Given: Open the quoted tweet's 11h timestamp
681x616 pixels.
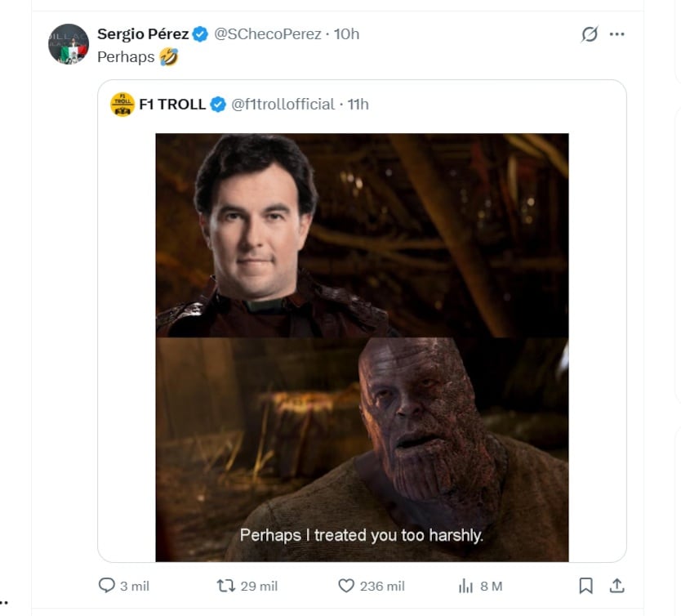Looking at the screenshot, I should (358, 104).
